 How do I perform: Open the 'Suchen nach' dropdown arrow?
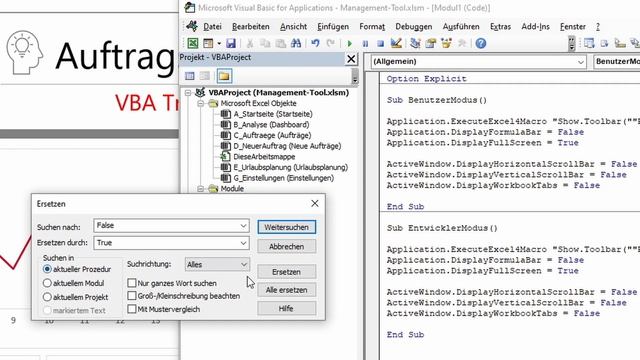(x=243, y=225)
